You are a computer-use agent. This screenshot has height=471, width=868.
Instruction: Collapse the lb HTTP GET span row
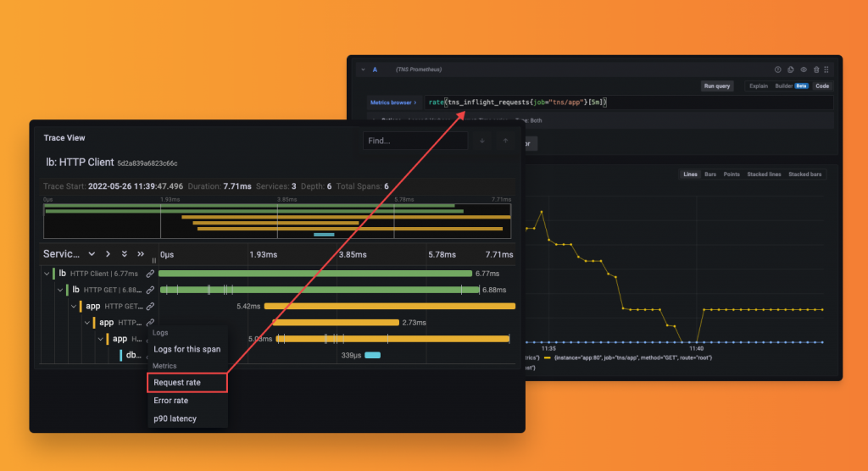[60, 290]
